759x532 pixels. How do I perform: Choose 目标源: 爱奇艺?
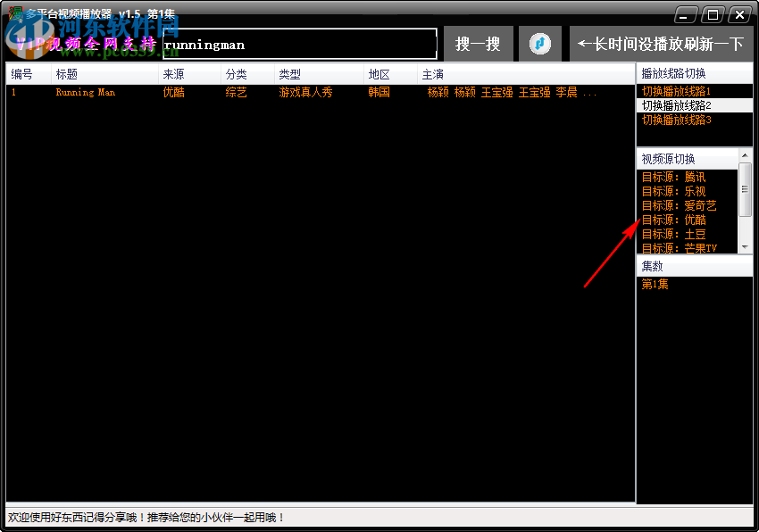tap(688, 205)
